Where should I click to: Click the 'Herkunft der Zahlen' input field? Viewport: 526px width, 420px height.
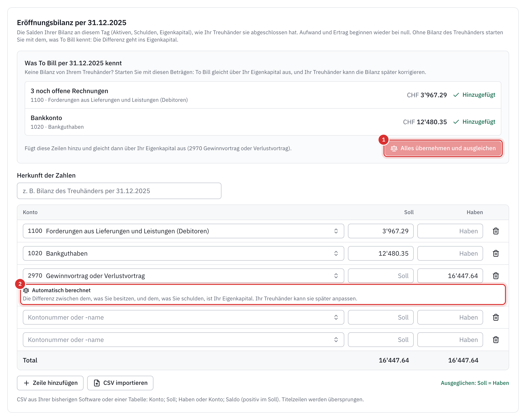(x=119, y=191)
